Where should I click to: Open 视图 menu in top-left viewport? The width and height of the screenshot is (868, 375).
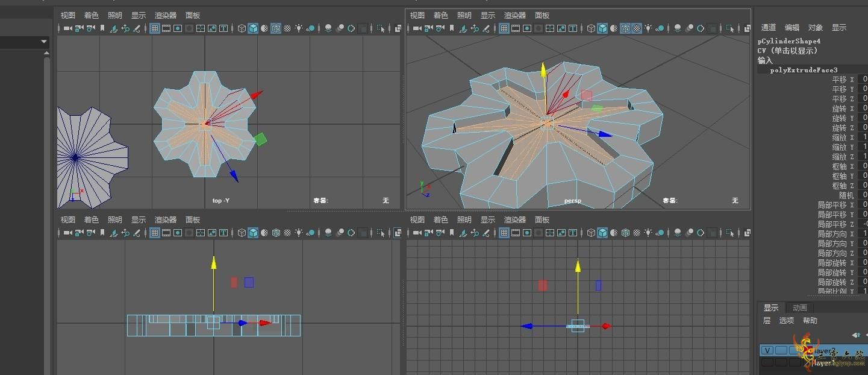[68, 16]
